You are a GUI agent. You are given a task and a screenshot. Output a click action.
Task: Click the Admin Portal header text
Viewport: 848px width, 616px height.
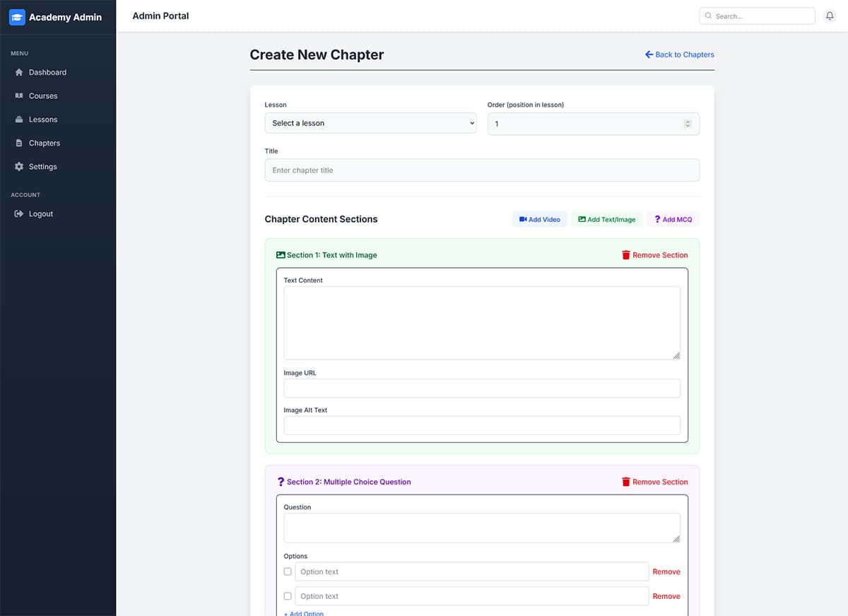coord(161,16)
